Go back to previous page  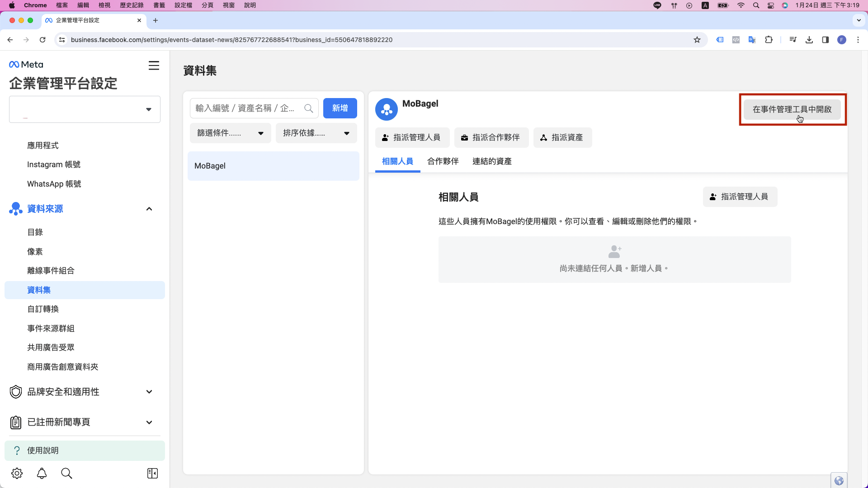10,40
